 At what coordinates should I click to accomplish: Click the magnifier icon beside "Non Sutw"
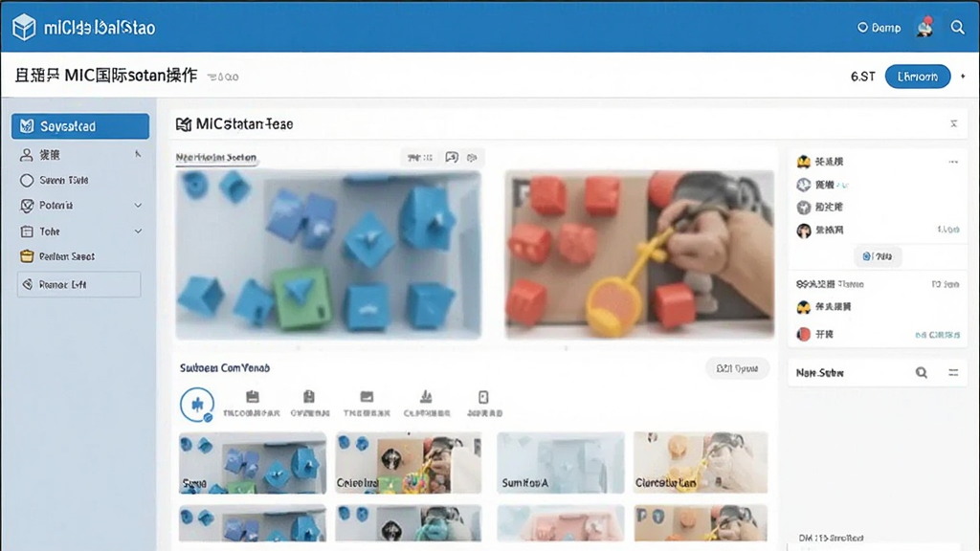922,372
